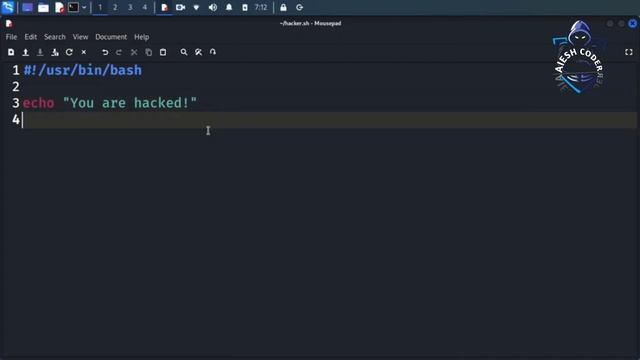Click the echo command on line 3
Screen dimensions: 640x360
tap(38, 103)
